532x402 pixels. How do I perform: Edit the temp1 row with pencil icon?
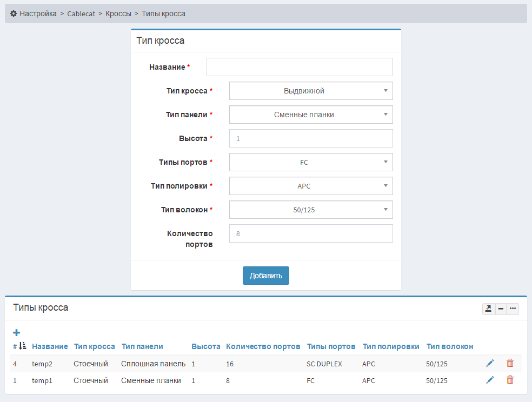490,380
